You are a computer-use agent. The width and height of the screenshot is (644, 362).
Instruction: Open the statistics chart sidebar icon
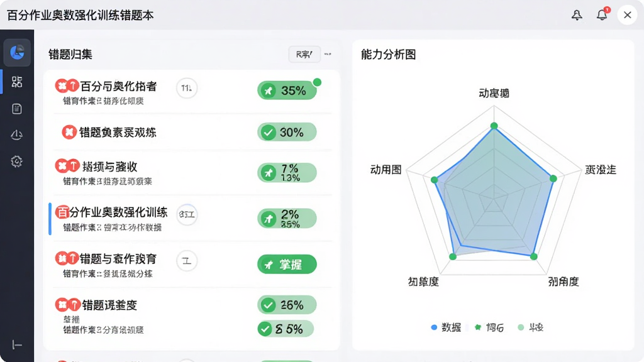[x=17, y=134]
